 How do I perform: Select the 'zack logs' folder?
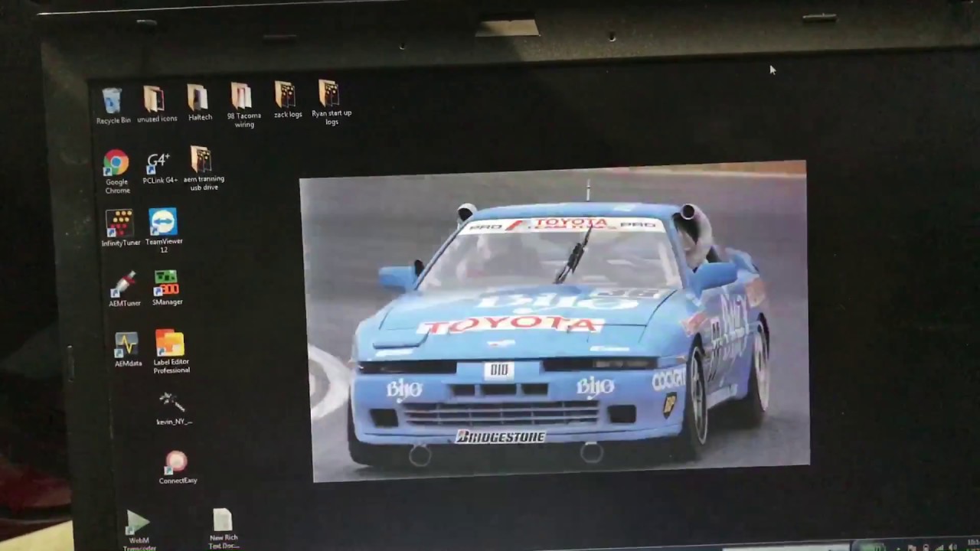(x=287, y=100)
